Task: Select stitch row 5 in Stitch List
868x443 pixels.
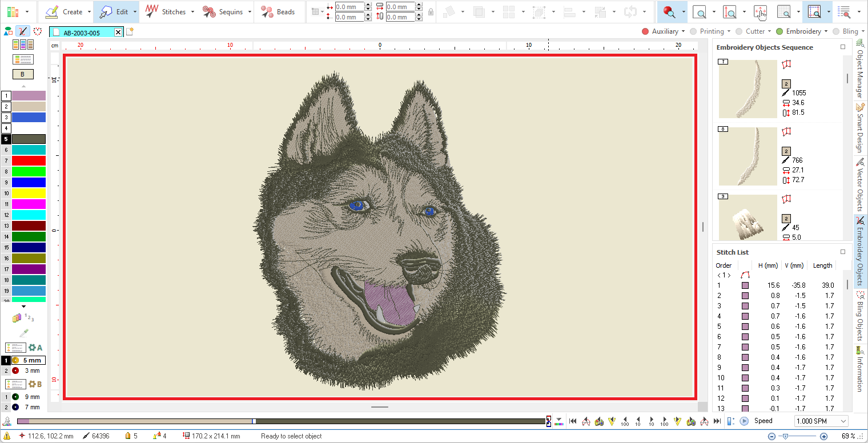Action: [x=777, y=327]
